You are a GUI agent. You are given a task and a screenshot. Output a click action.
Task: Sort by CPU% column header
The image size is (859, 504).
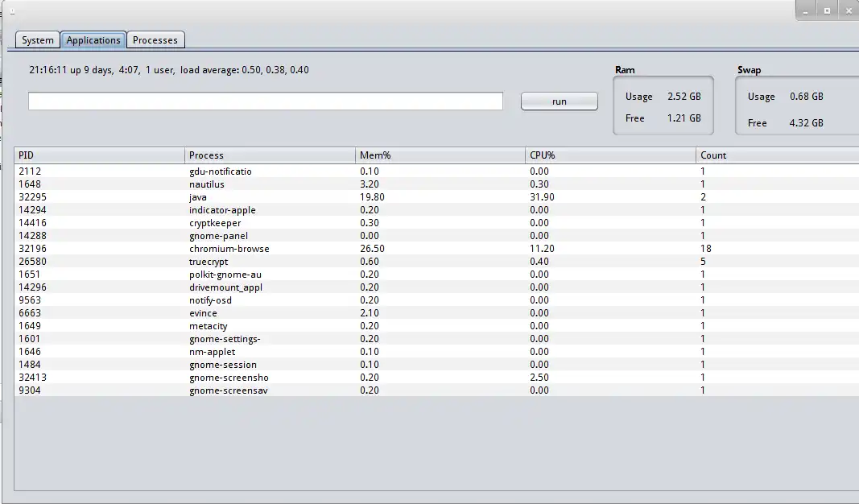point(610,155)
